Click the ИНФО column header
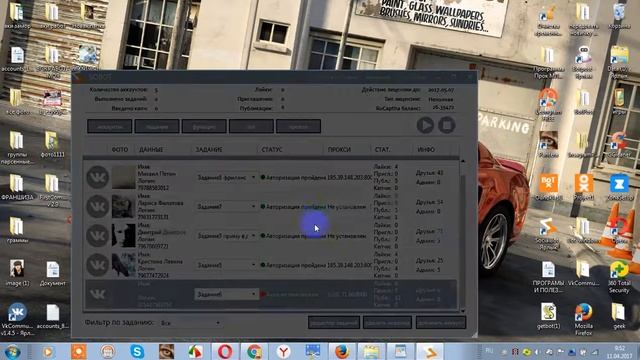This screenshot has height=360, width=640. 426,150
